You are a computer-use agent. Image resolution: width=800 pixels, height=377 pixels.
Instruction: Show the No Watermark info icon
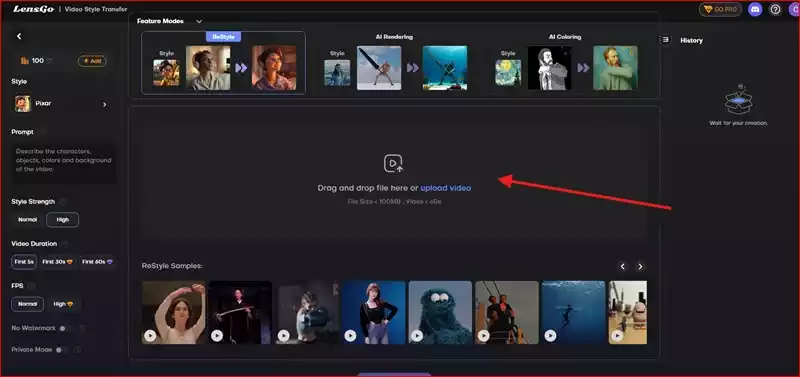coord(81,329)
